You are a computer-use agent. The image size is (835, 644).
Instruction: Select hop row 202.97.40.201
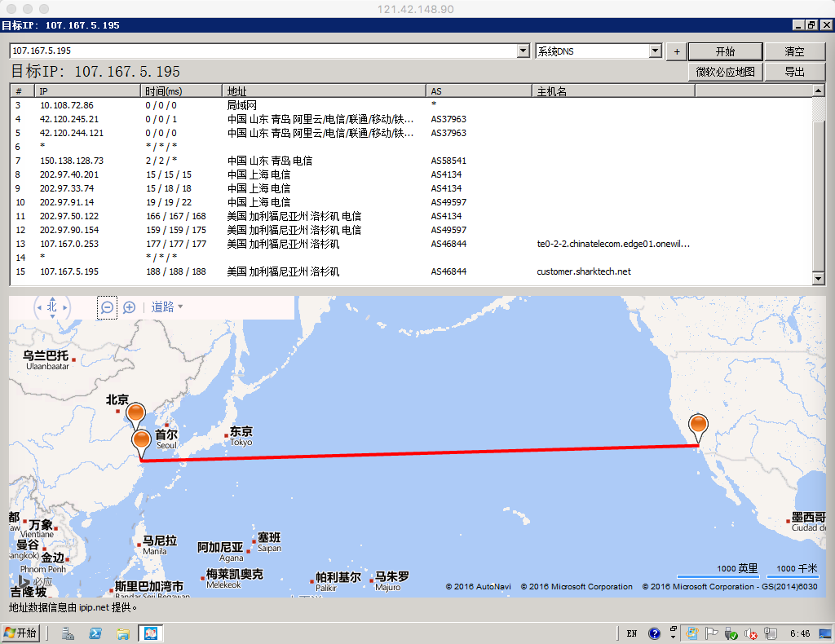pyautogui.click(x=411, y=174)
